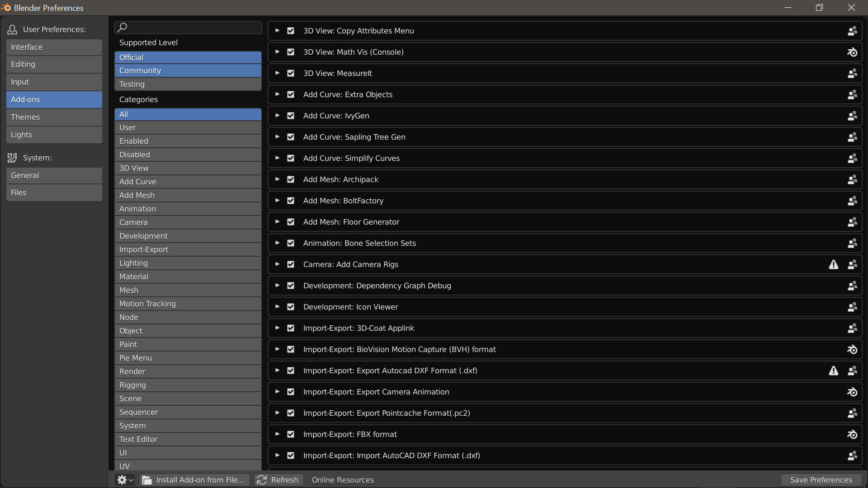
Task: Open Online Resources link
Action: pyautogui.click(x=343, y=480)
